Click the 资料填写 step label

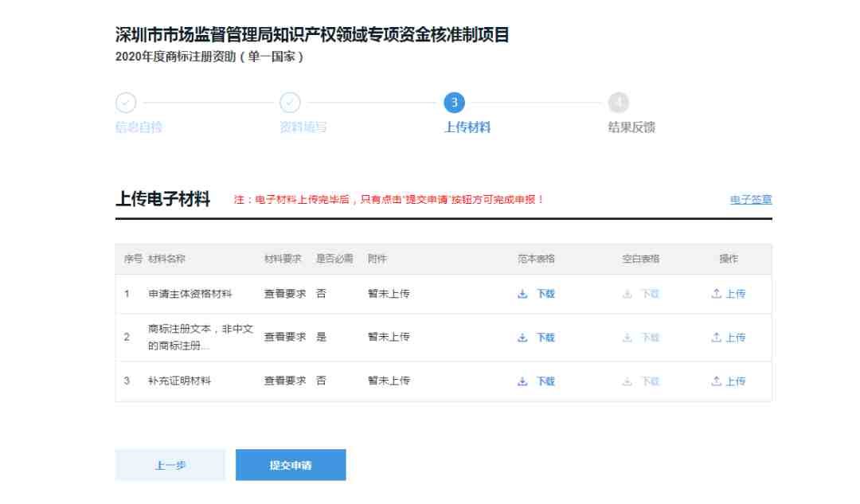click(303, 127)
